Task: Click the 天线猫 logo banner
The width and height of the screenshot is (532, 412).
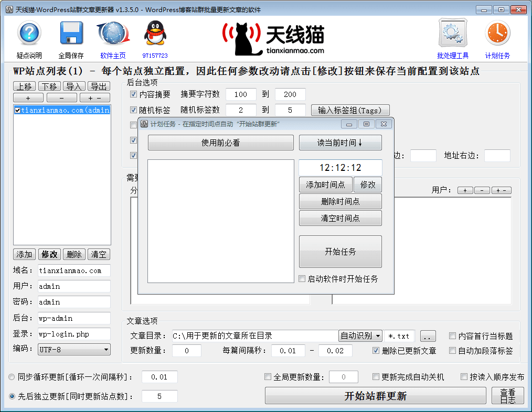Action: tap(273, 39)
